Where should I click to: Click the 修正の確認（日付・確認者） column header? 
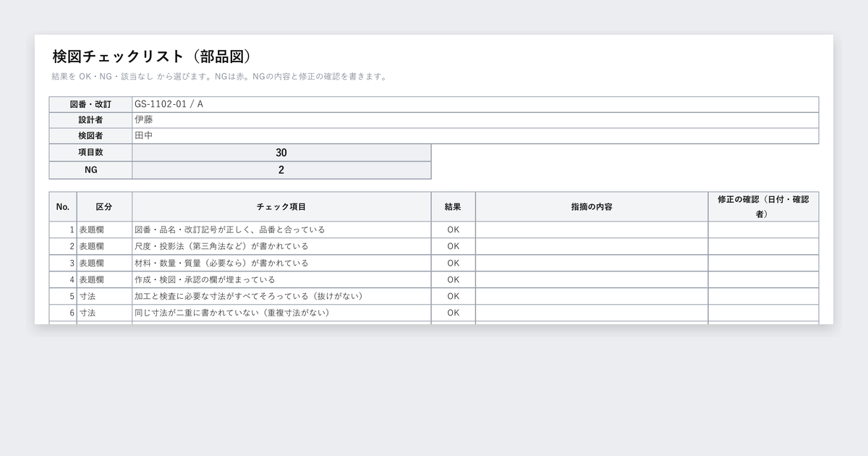tap(763, 207)
